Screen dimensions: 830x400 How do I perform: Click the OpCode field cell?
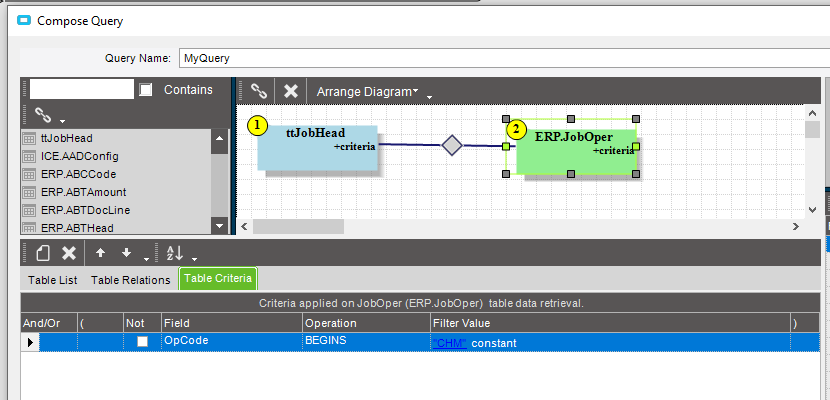pos(232,341)
